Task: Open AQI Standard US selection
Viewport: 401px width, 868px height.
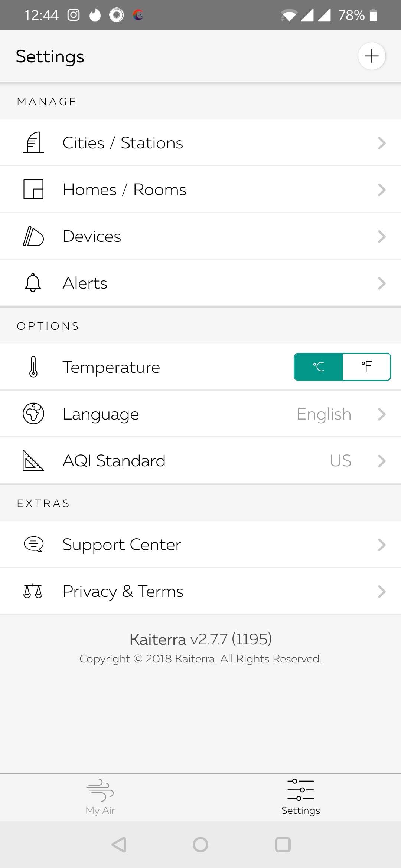Action: [340, 461]
